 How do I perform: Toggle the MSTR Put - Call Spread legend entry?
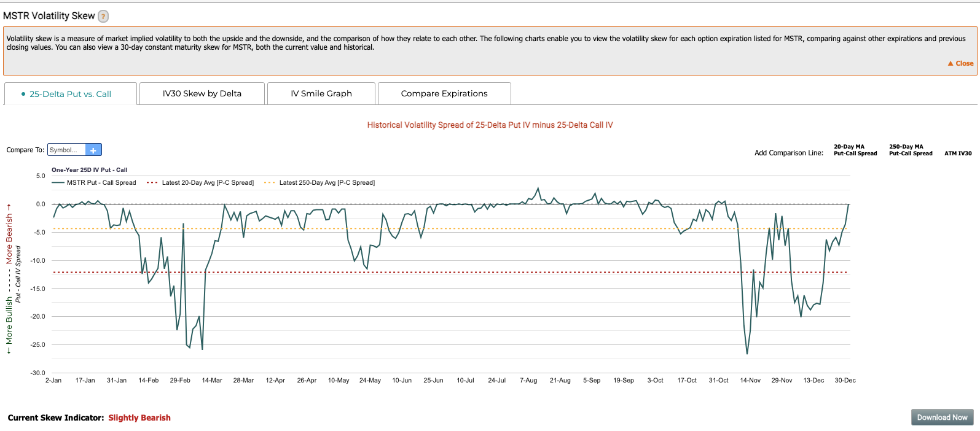click(x=94, y=182)
